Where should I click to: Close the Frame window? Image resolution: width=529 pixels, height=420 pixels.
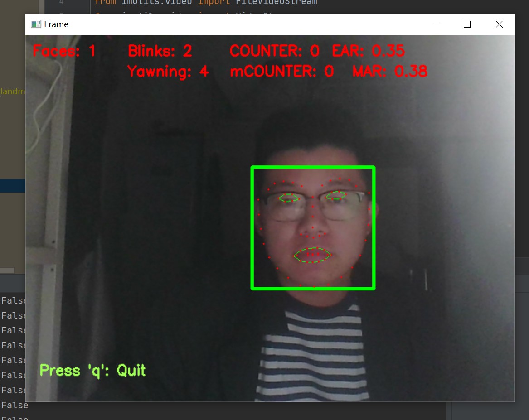click(x=499, y=24)
